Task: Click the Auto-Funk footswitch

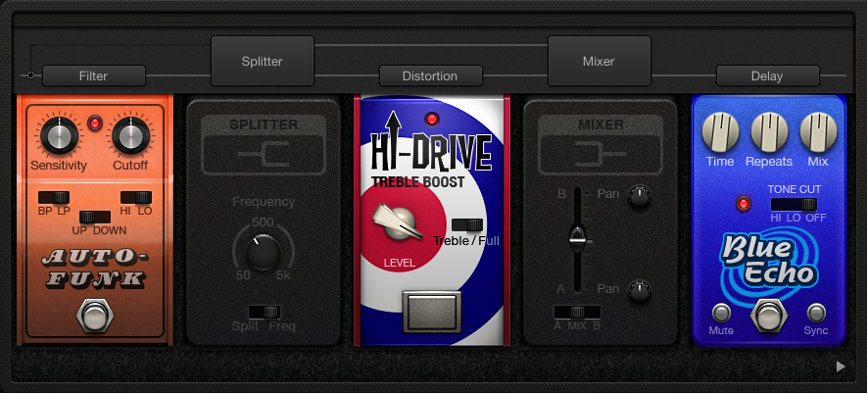Action: [x=95, y=315]
